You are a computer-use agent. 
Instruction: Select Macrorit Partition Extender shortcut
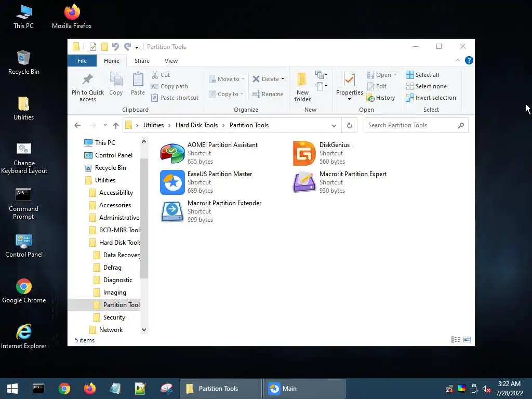[211, 211]
